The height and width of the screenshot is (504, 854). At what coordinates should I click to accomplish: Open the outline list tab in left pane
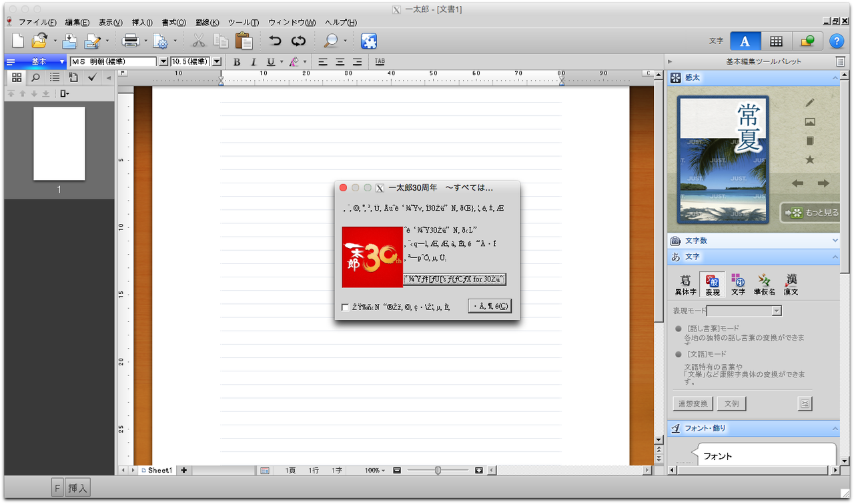tap(55, 78)
